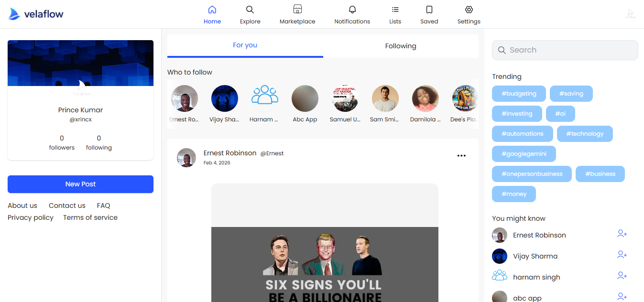
Task: Click the Notifications bell icon
Action: (352, 10)
